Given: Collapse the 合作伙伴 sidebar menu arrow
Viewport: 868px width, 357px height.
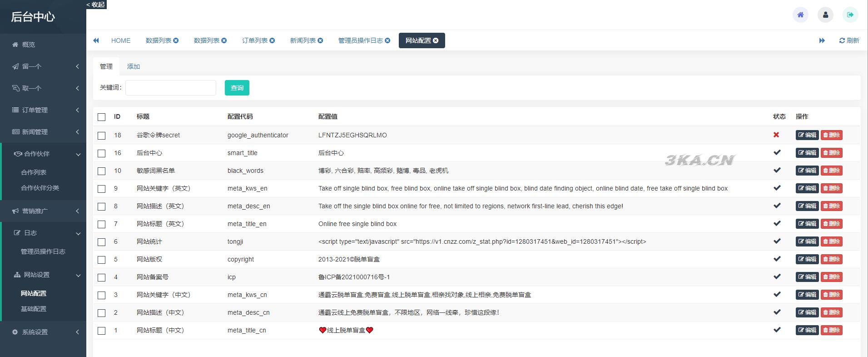Looking at the screenshot, I should [78, 155].
